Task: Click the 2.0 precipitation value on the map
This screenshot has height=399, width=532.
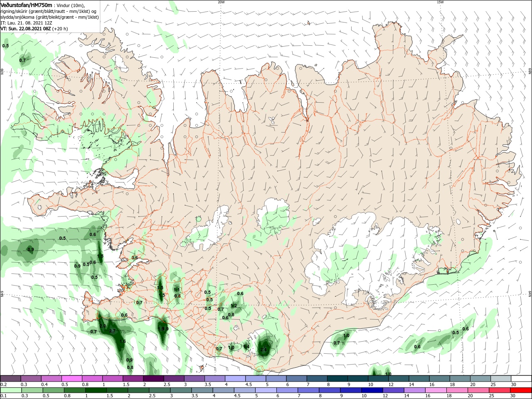Action: pyautogui.click(x=103, y=326)
